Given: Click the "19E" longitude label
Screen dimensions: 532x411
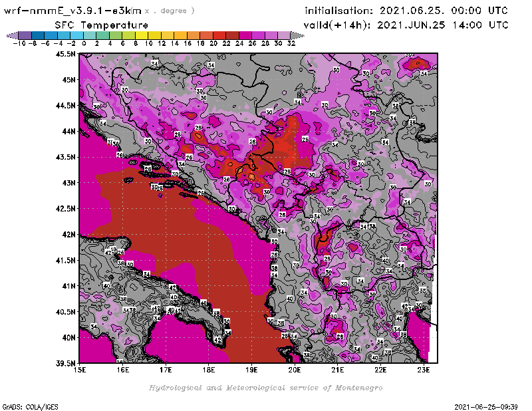Looking at the screenshot, I should (x=252, y=370).
